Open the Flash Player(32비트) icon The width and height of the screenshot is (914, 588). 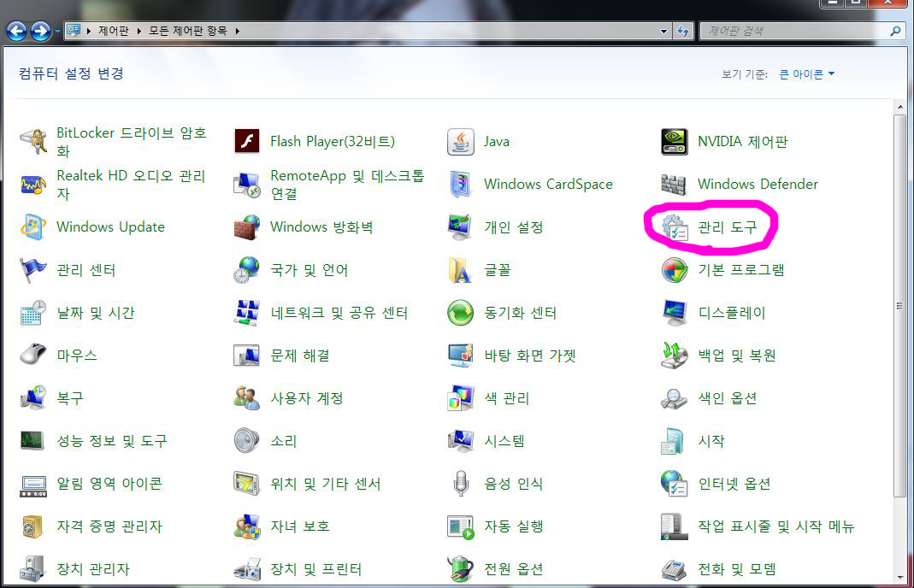246,142
